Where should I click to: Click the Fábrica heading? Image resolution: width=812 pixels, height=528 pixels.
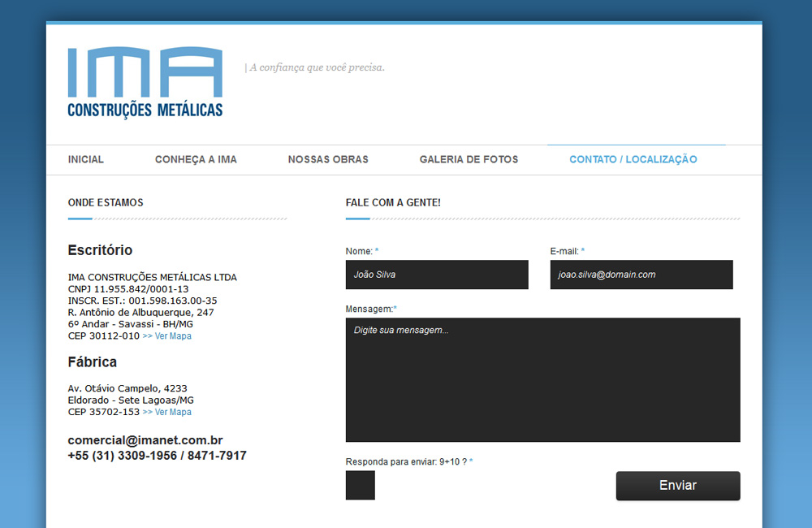93,361
